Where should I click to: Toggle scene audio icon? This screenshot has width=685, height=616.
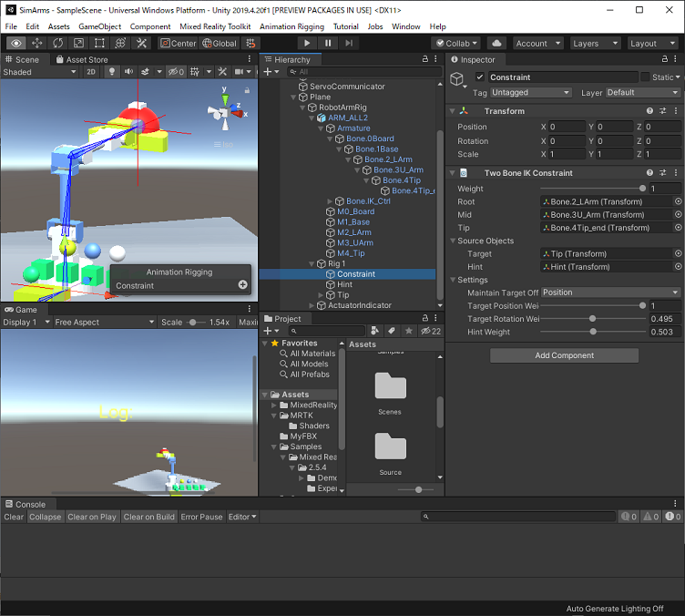pos(128,72)
